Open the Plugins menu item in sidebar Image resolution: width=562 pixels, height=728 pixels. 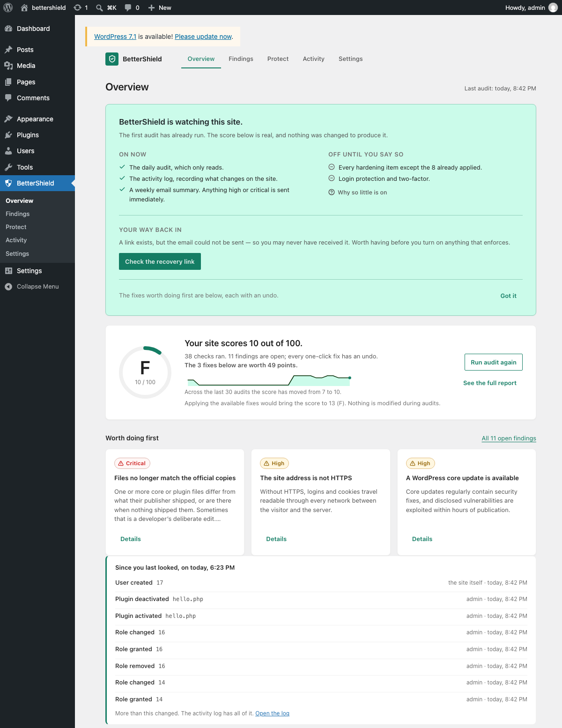(x=37, y=135)
